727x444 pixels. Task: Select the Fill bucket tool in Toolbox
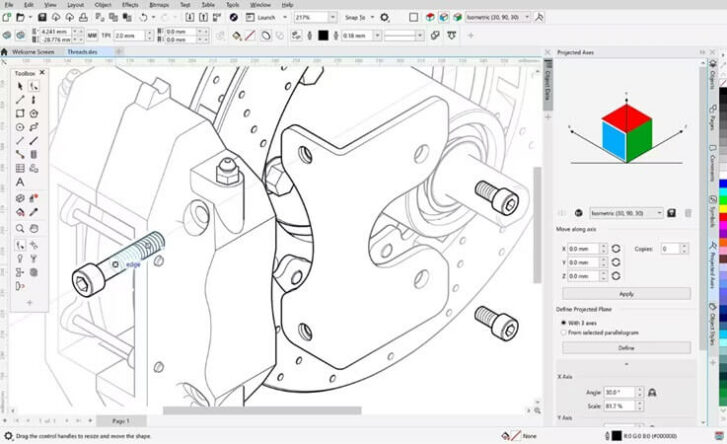point(20,212)
